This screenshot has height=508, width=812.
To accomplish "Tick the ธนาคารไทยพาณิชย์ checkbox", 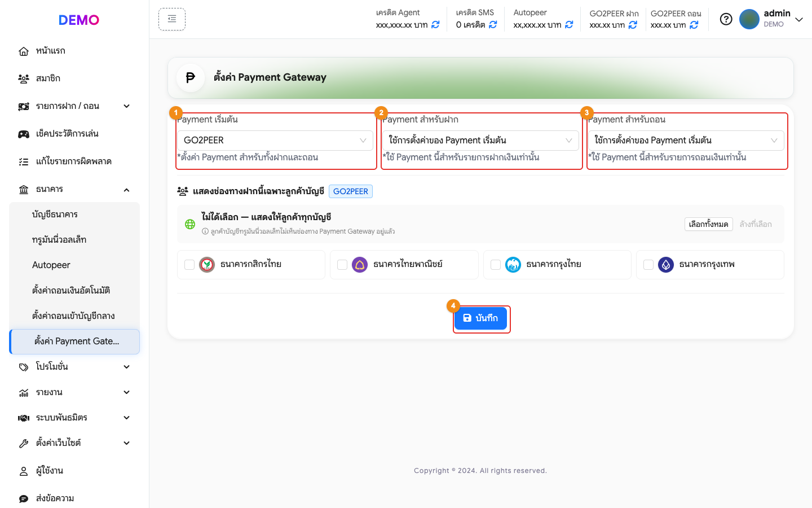I will point(342,265).
